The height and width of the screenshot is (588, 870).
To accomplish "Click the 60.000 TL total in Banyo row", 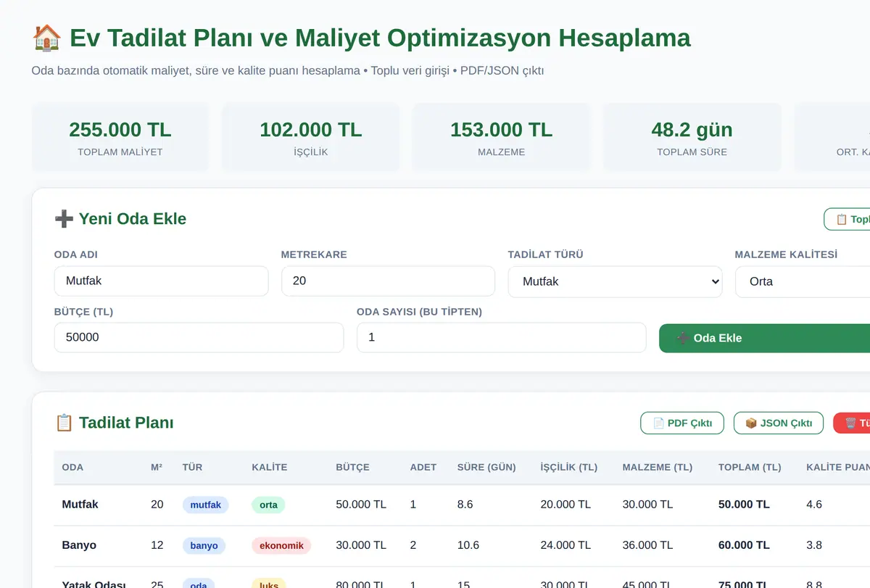I will 744,545.
